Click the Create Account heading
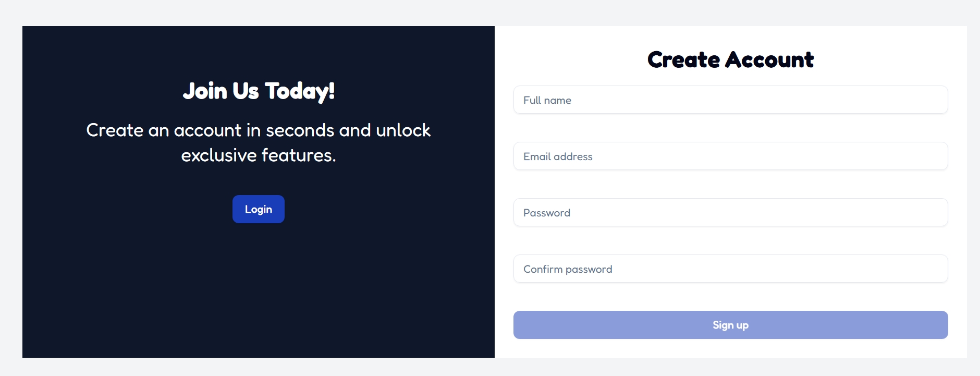 [x=730, y=59]
